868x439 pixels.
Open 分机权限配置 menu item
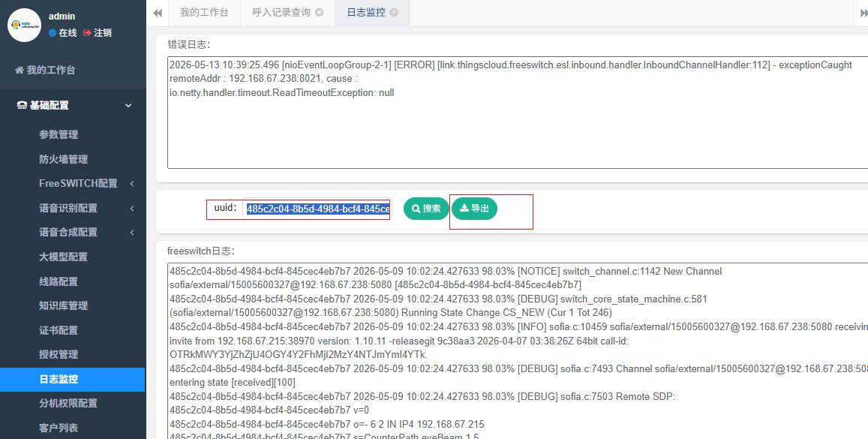[68, 403]
